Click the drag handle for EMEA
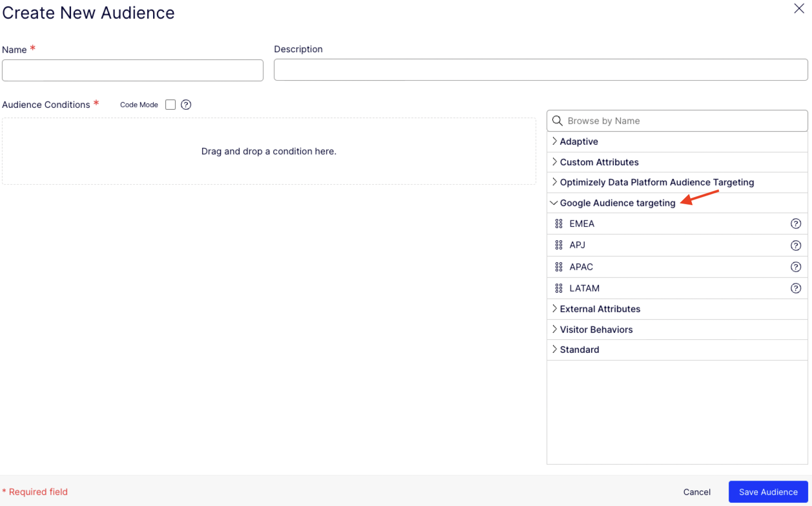 [x=559, y=224]
